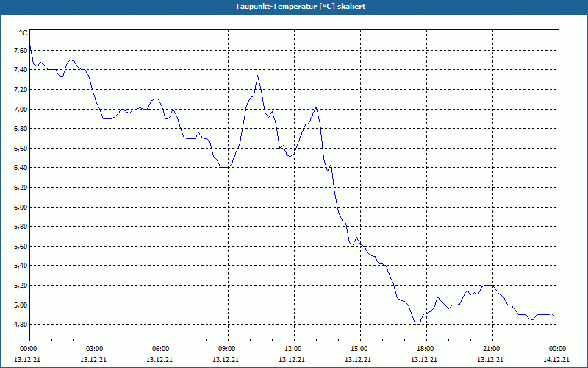Click the 09:00 time axis label
This screenshot has height=368, width=588.
[x=228, y=349]
